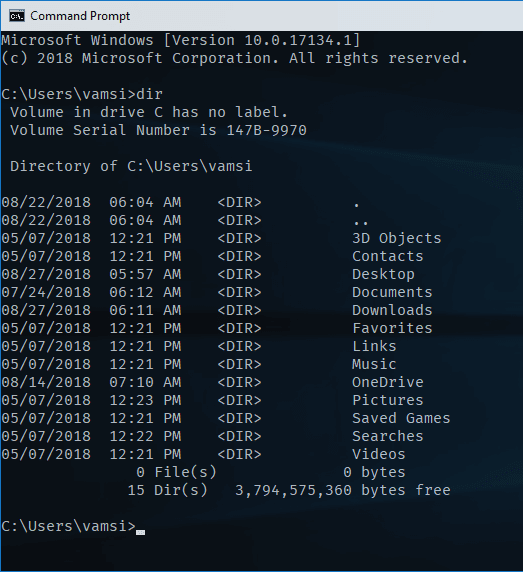This screenshot has width=523, height=572.
Task: Click the Downloads directory entry
Action: pyautogui.click(x=392, y=310)
